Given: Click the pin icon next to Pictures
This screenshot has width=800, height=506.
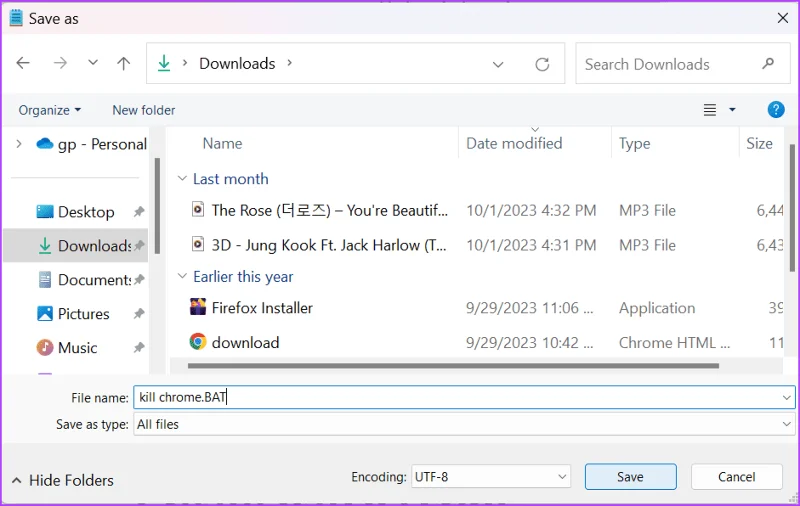Looking at the screenshot, I should click(x=139, y=314).
